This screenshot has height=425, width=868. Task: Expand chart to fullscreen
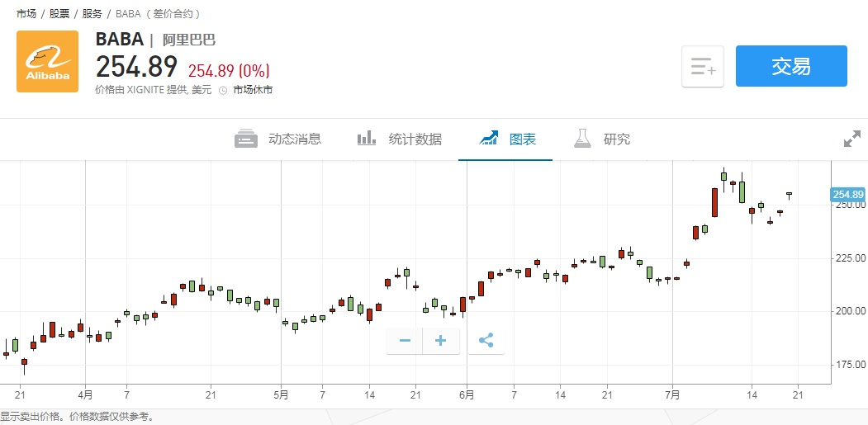tap(852, 139)
